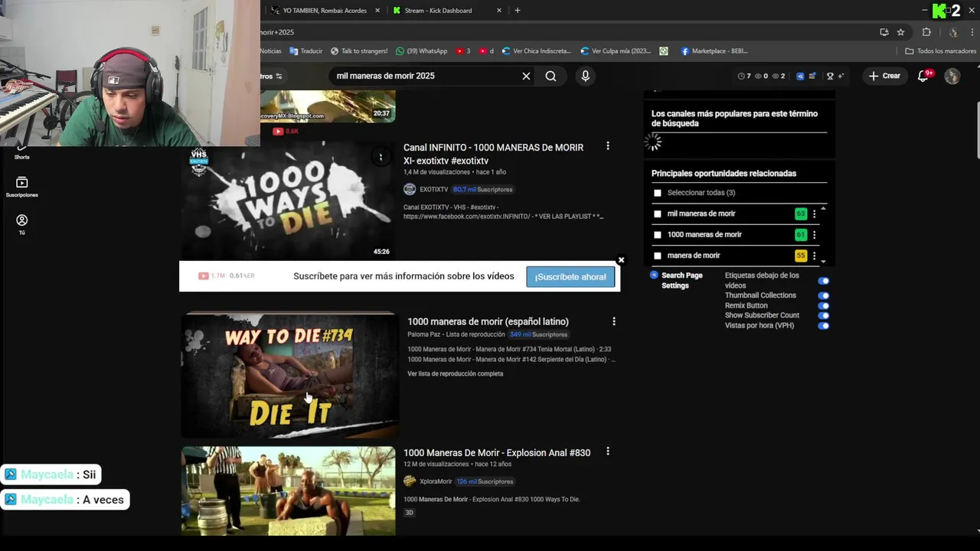
Task: Click the EXOTIXTV channel avatar
Action: coord(410,189)
